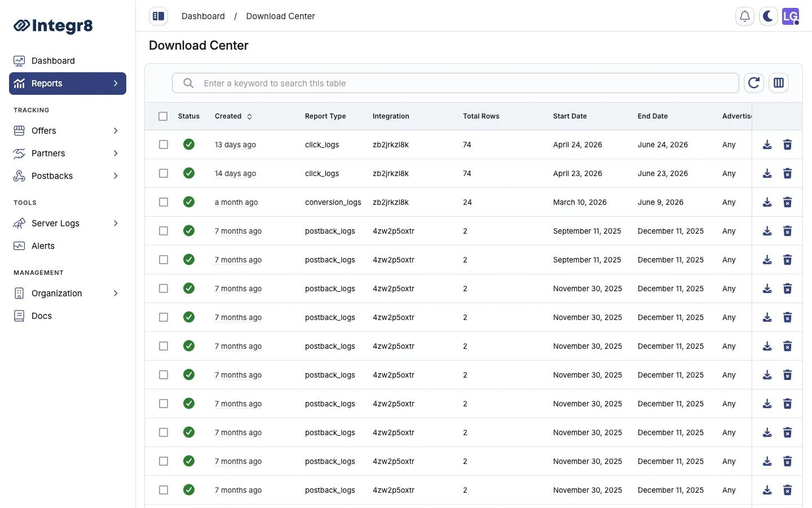Viewport: 812px width, 508px height.
Task: Click the End Date column header
Action: (x=652, y=116)
